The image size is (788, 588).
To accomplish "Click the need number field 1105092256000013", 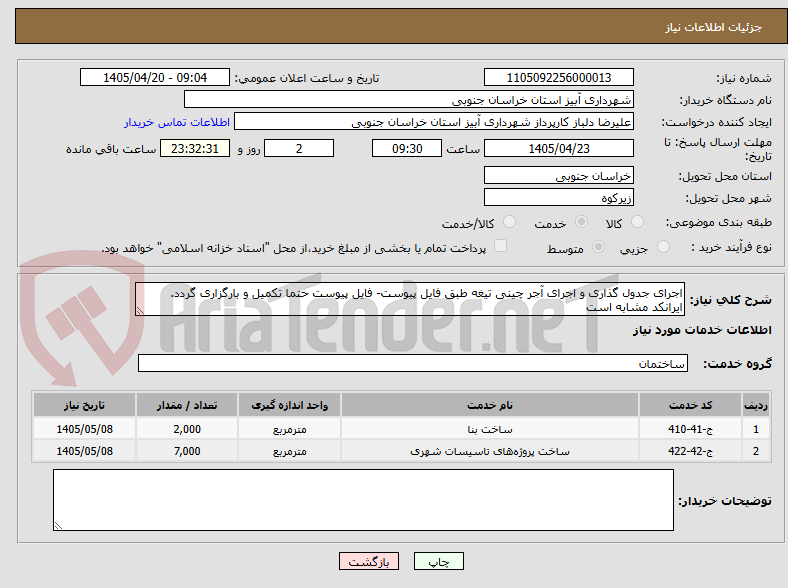I will [x=559, y=77].
